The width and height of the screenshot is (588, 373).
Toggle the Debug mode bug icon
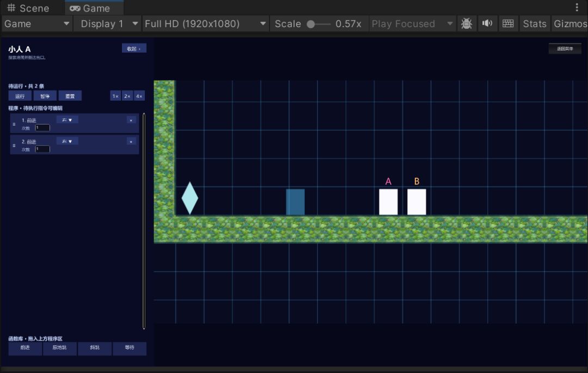(x=467, y=23)
